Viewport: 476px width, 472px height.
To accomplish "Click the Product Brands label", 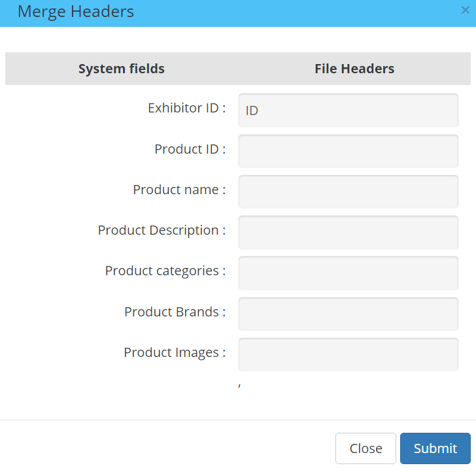I will coord(175,312).
